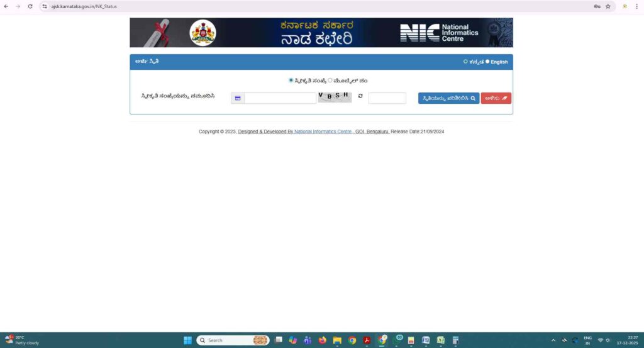Viewport: 644px width, 348px height.
Task: Click the card icon beside acknowledgement field
Action: [x=237, y=98]
